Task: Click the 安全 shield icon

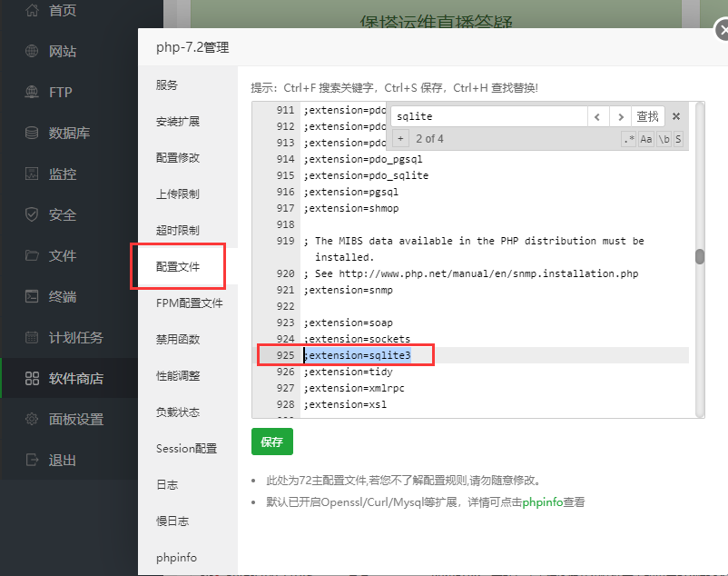Action: point(33,215)
